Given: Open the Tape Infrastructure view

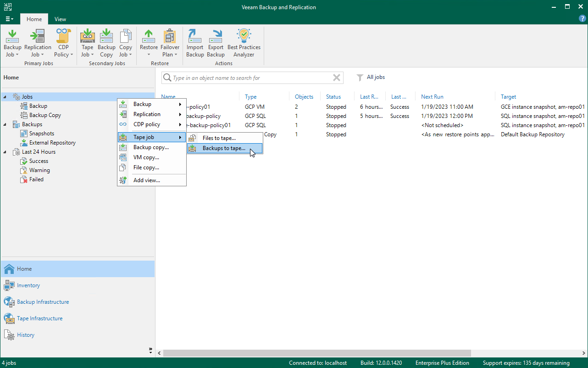Looking at the screenshot, I should 39,318.
